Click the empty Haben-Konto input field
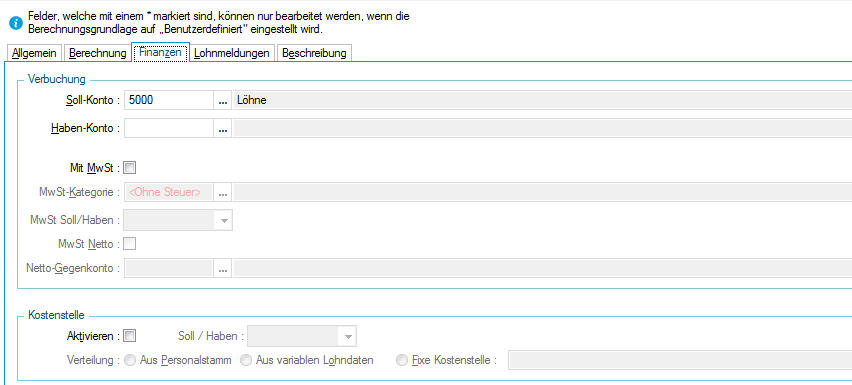Screen dimensions: 852x385 169,129
